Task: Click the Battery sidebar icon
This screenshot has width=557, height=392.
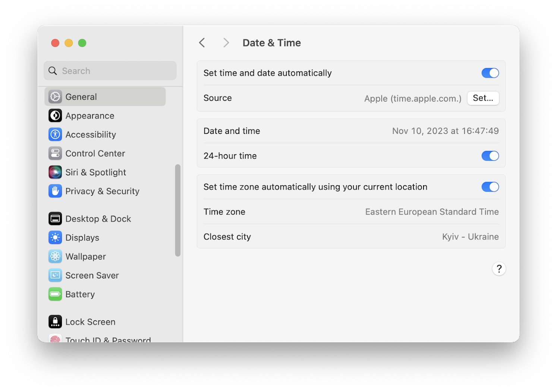Action: pyautogui.click(x=55, y=294)
